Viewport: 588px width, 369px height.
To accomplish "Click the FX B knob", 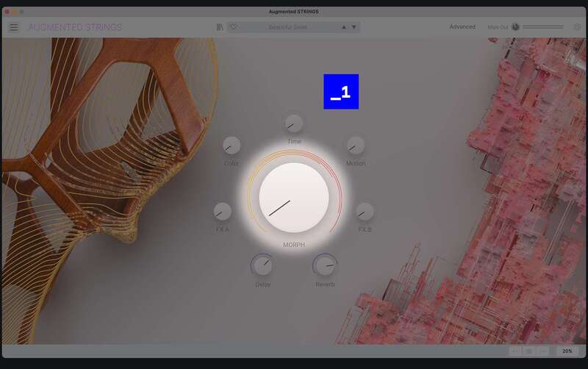I will pos(365,212).
